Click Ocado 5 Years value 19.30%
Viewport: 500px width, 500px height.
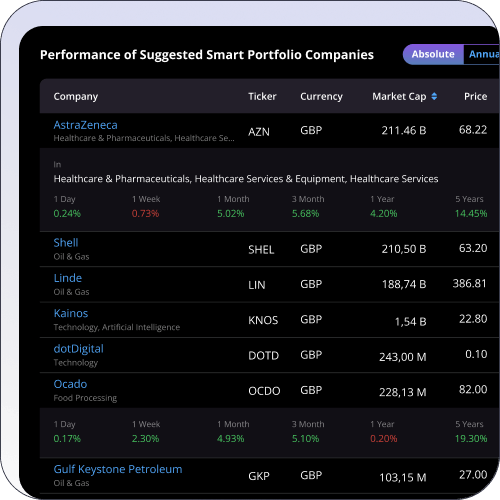click(471, 438)
